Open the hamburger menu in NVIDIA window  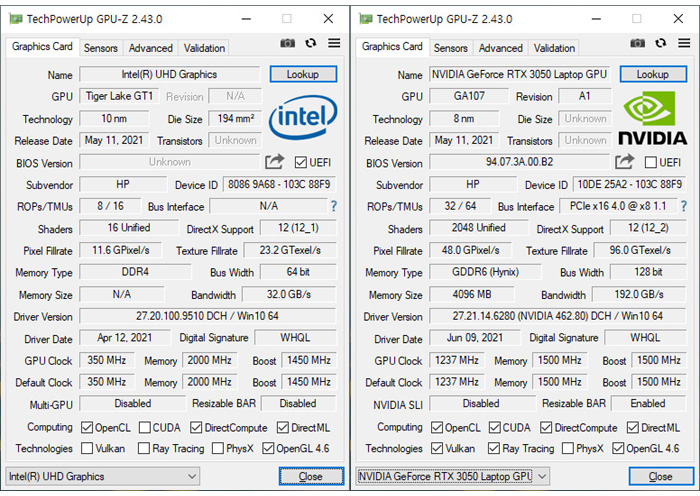pos(684,43)
